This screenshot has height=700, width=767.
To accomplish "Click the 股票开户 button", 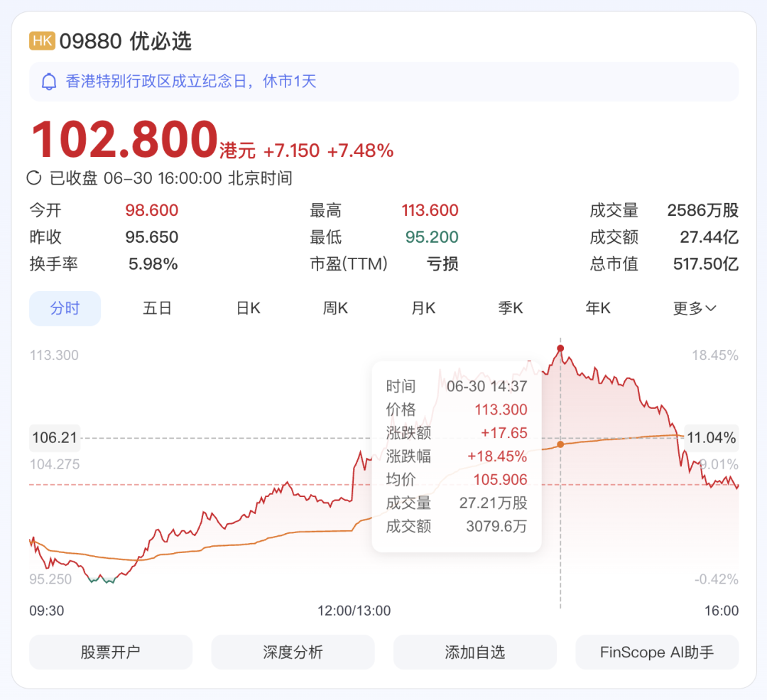I will pyautogui.click(x=111, y=652).
